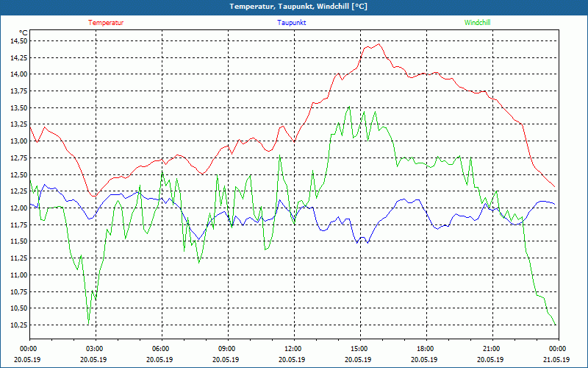
Task: Click the 10,50 y-axis value
Action: [x=19, y=308]
